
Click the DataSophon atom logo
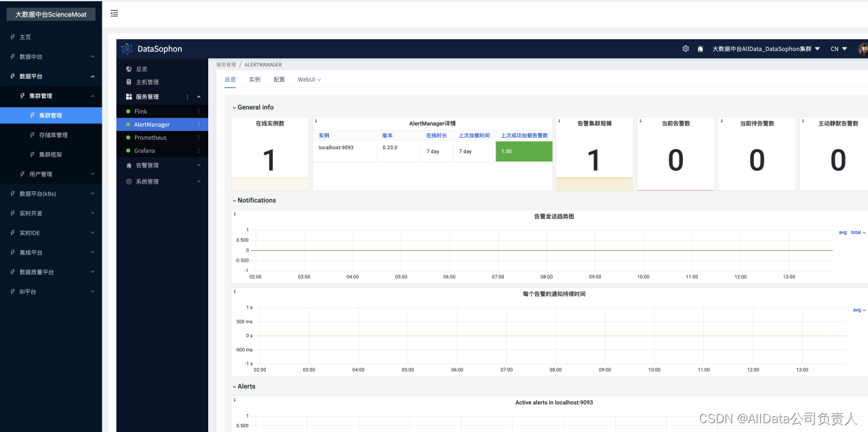point(127,49)
